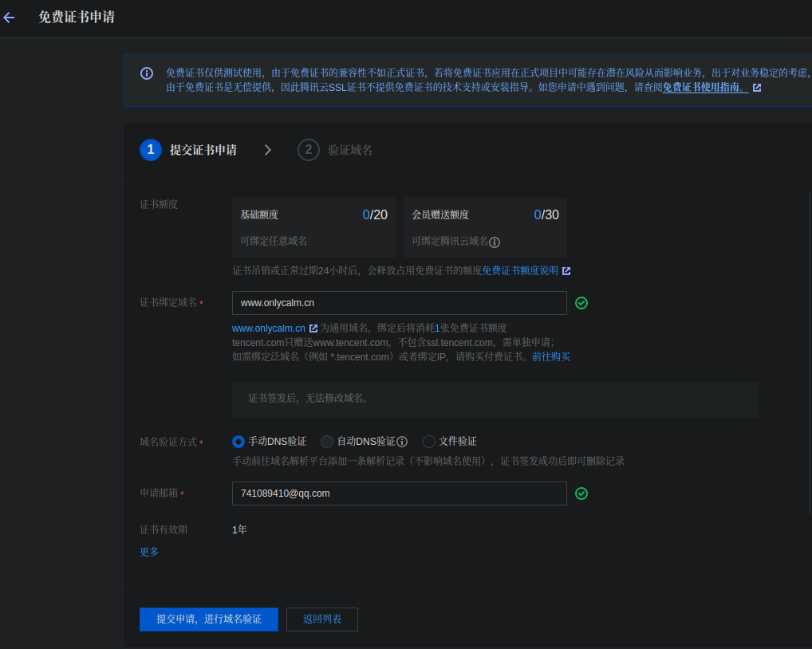
Task: Click the back arrow beside 免费证书申请
Action: [x=10, y=18]
